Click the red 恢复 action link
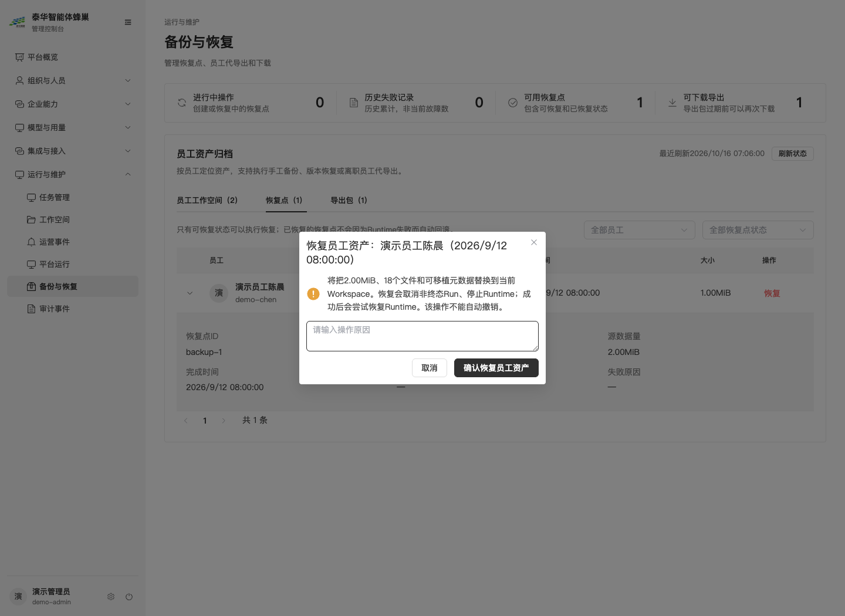 click(x=772, y=293)
